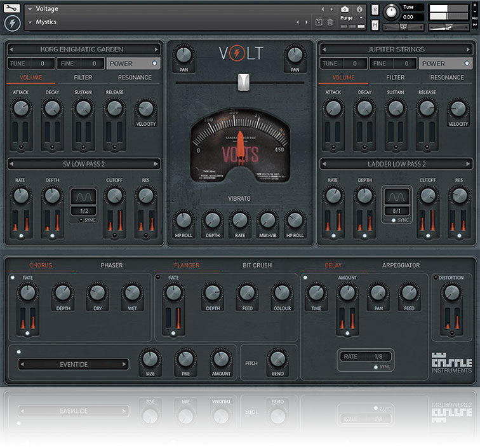Click the master Tune knob
Image resolution: width=480 pixels, height=448 pixels.
391,12
